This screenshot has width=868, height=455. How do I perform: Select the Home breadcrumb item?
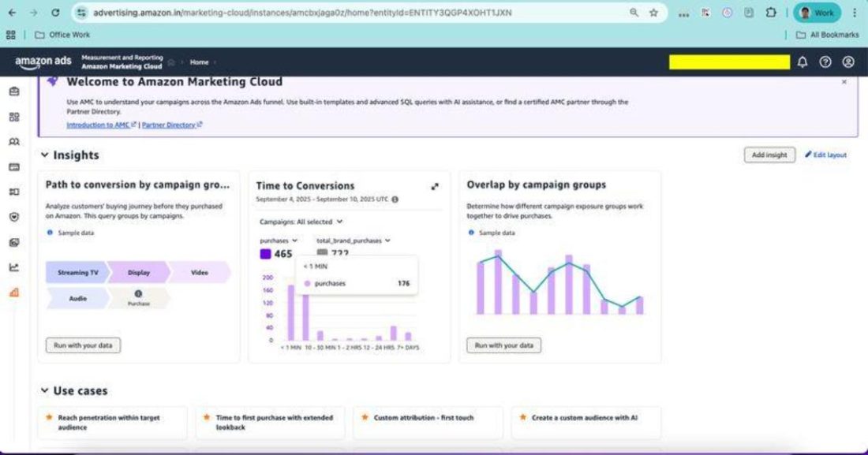coord(200,62)
